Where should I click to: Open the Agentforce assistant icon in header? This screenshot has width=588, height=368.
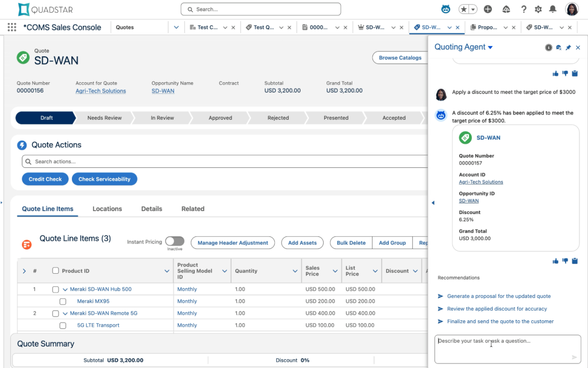pos(445,9)
